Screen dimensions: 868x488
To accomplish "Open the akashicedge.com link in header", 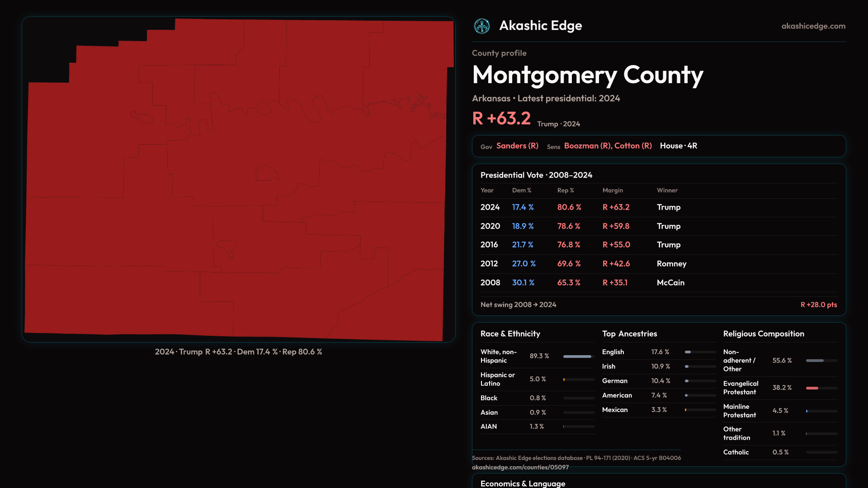I will [813, 26].
